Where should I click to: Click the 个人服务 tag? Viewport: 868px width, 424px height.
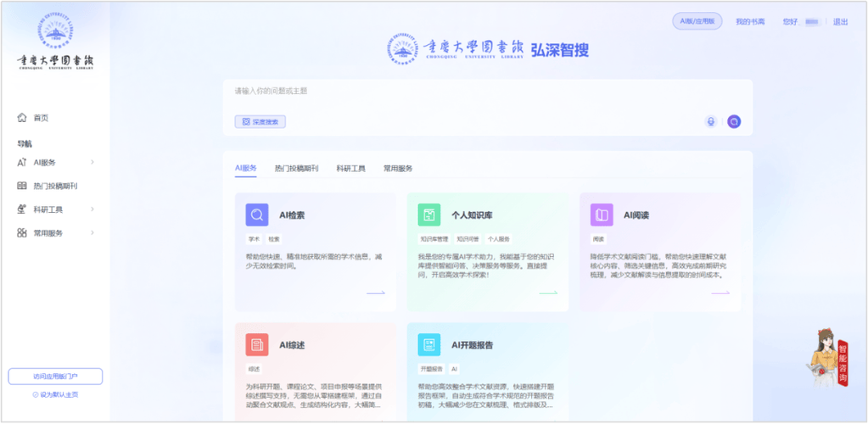coord(499,240)
